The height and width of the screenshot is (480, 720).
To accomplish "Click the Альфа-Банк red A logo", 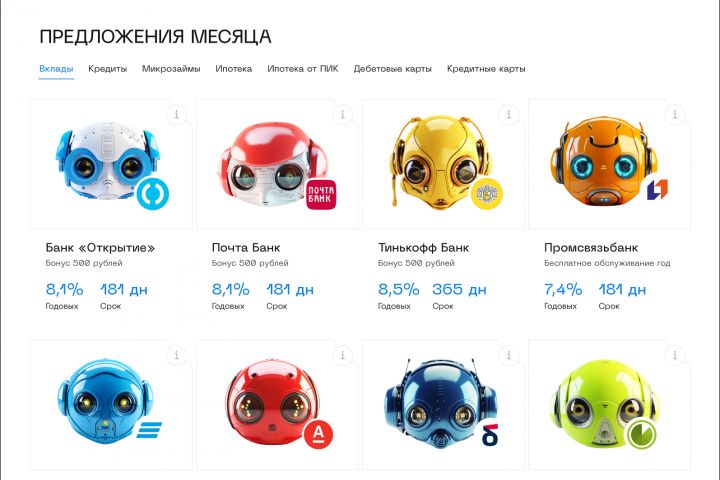I will coord(318,434).
